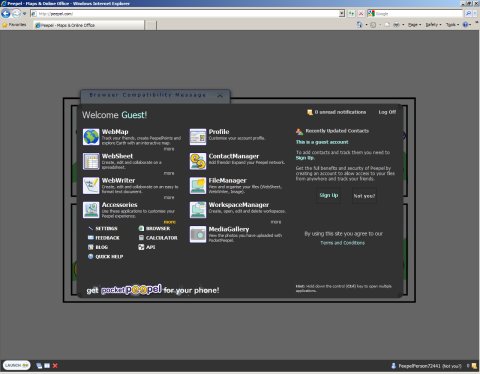The height and width of the screenshot is (374, 480).
Task: Click the Accessories icon
Action: tap(91, 210)
